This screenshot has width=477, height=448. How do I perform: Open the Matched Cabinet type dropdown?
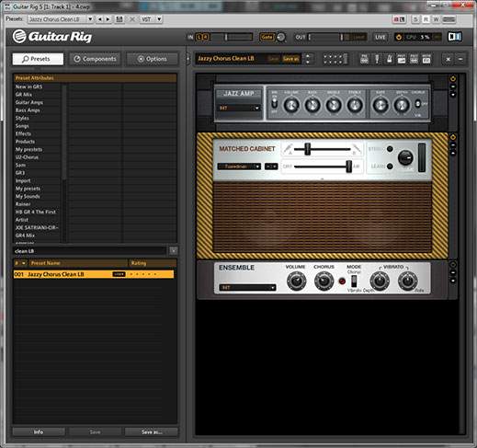[x=239, y=167]
